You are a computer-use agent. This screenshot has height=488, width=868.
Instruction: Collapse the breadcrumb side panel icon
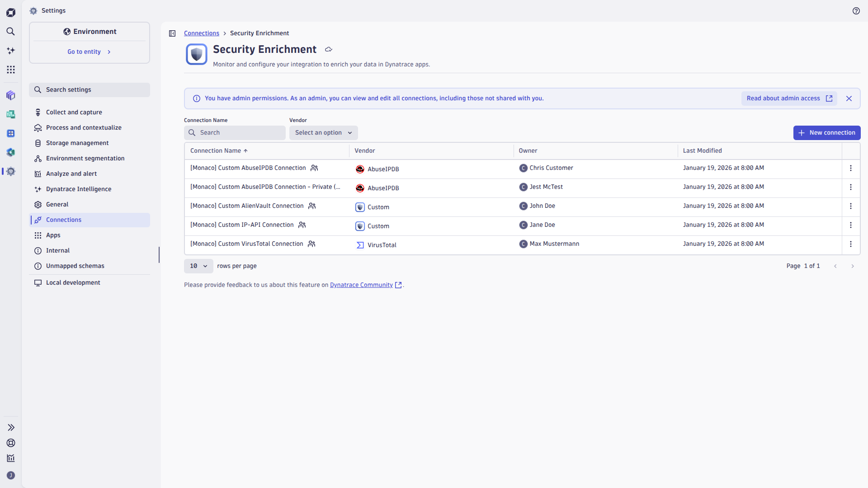(172, 33)
